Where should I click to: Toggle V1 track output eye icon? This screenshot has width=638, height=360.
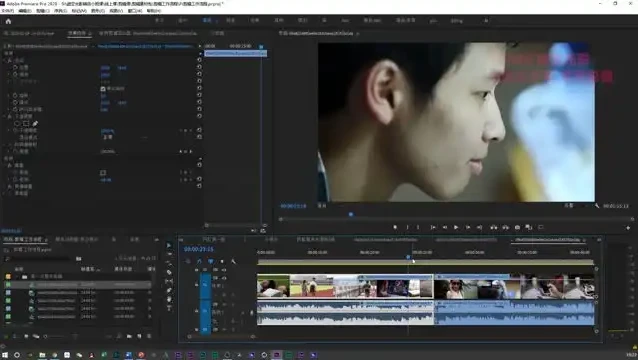click(x=223, y=278)
